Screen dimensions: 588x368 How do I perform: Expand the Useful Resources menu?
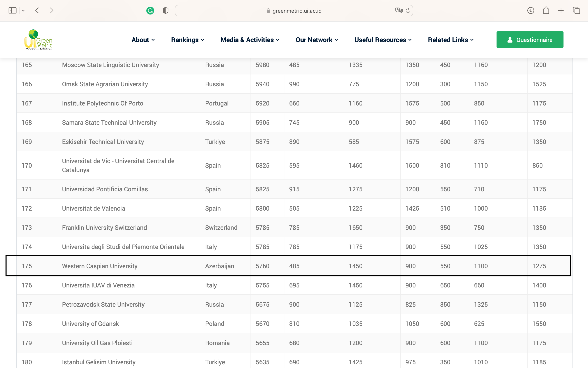(x=383, y=40)
